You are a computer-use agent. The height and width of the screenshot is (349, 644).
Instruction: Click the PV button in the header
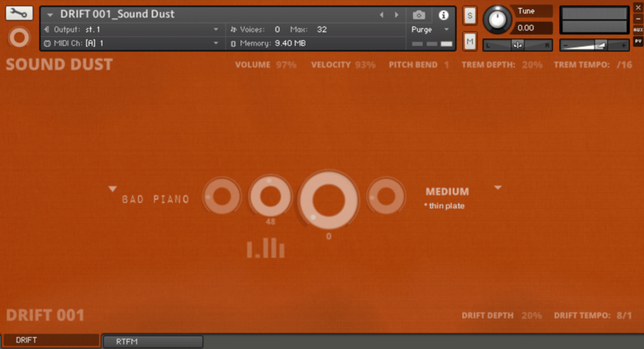pos(638,41)
